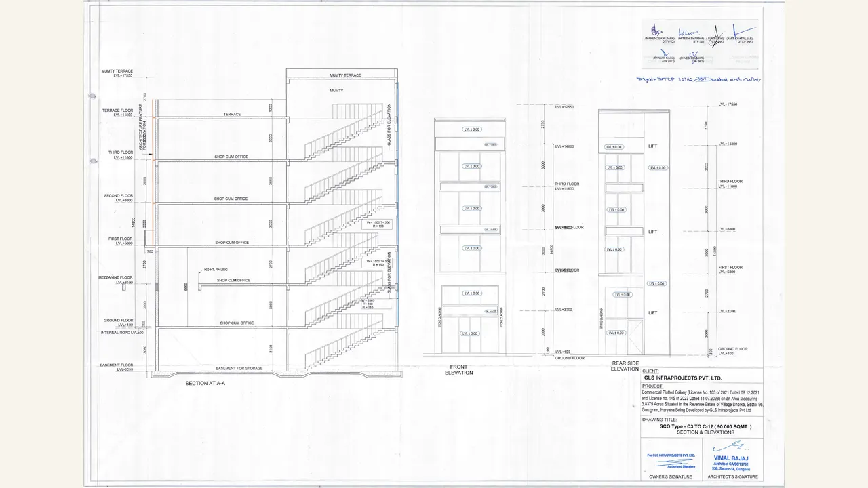This screenshot has height=488, width=868.
Task: Select the "PROJECT:" heading in title block
Action: [x=652, y=387]
